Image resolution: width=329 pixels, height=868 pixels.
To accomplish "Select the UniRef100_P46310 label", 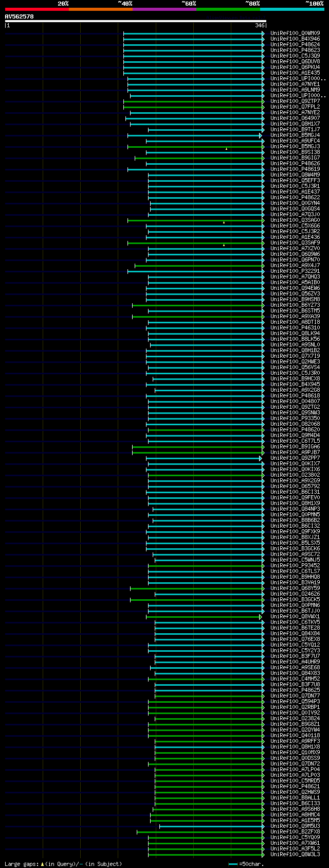I will (x=295, y=328).
